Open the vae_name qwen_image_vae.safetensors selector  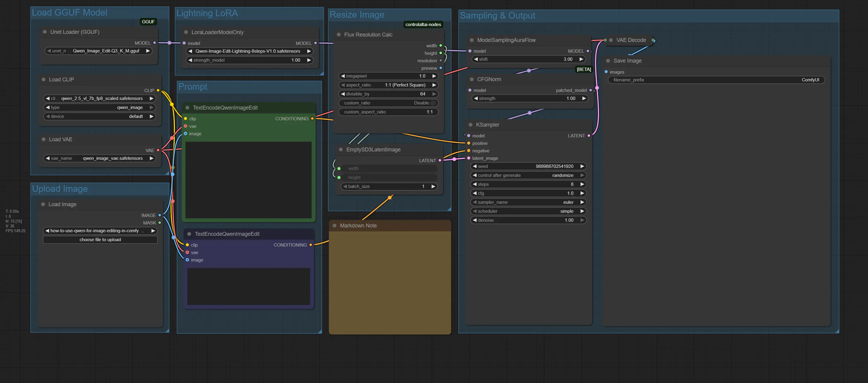click(100, 158)
